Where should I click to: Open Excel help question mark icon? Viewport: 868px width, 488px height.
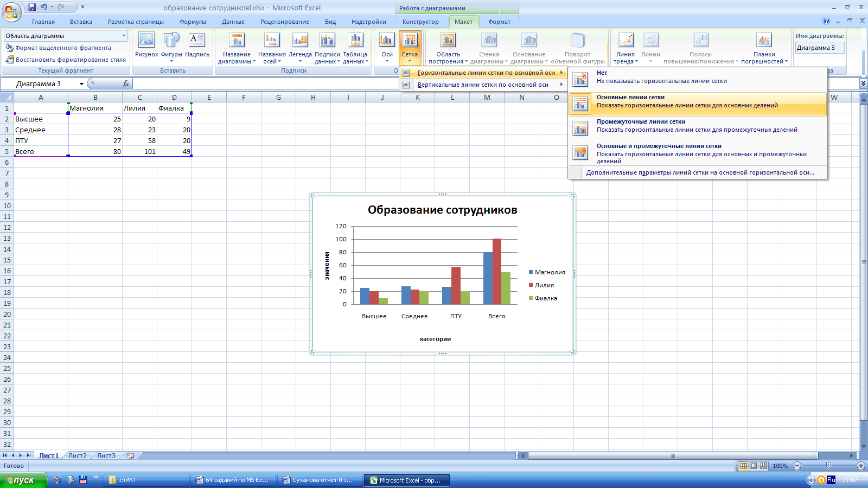click(x=826, y=21)
